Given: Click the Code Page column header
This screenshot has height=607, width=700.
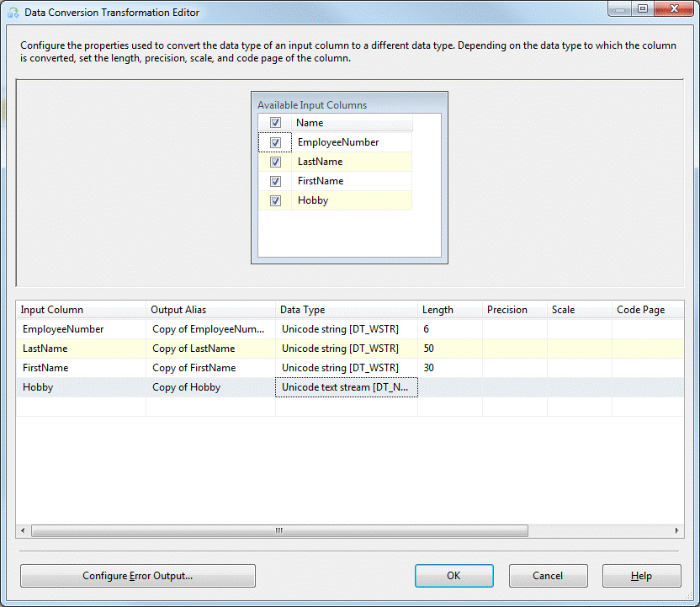Looking at the screenshot, I should 648,310.
